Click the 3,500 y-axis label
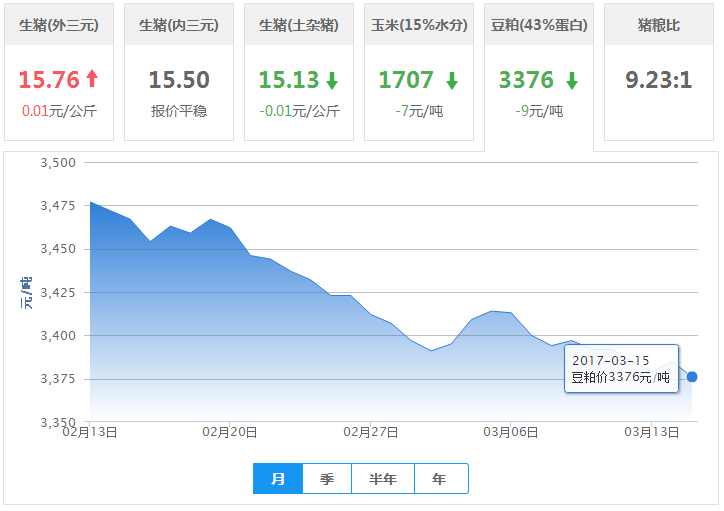 click(x=58, y=162)
